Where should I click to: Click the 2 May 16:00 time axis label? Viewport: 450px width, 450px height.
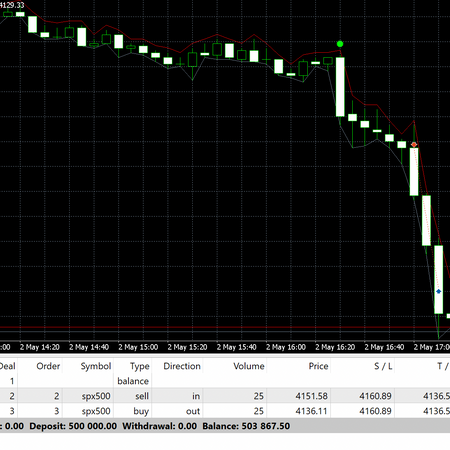(x=286, y=347)
